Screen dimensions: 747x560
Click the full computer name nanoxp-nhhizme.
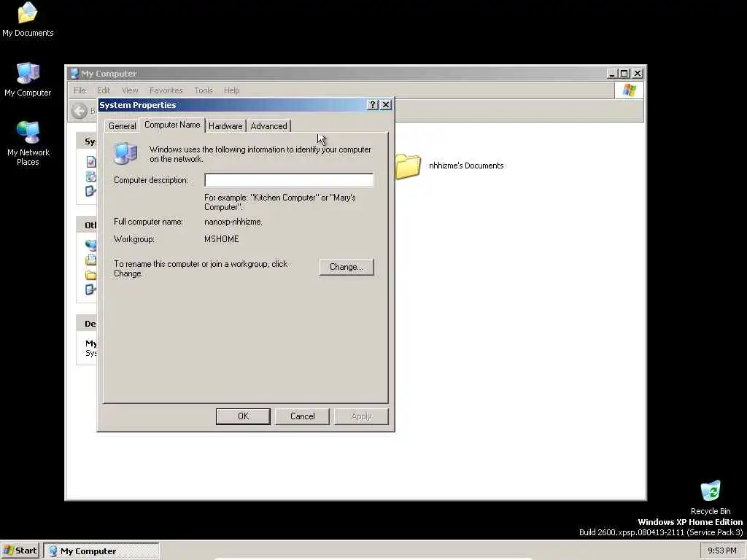pos(233,222)
